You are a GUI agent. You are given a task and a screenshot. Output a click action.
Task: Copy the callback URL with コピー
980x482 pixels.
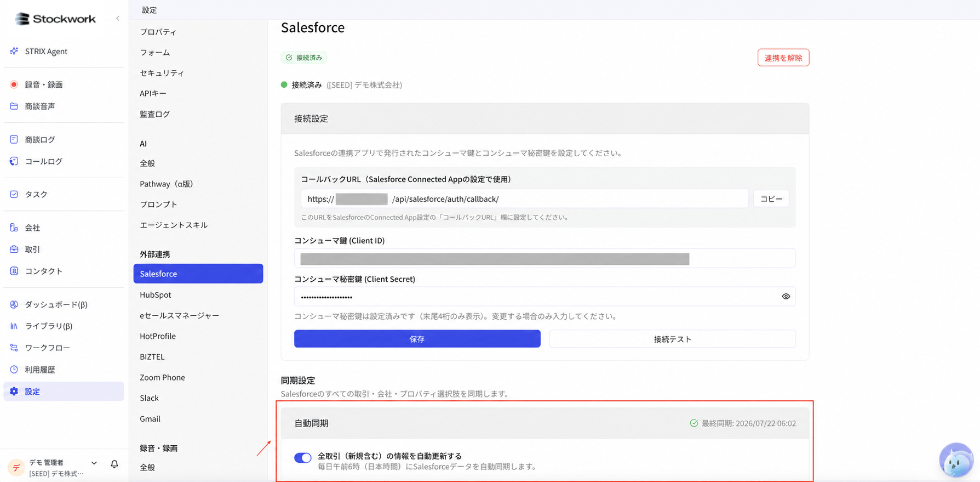(x=771, y=199)
